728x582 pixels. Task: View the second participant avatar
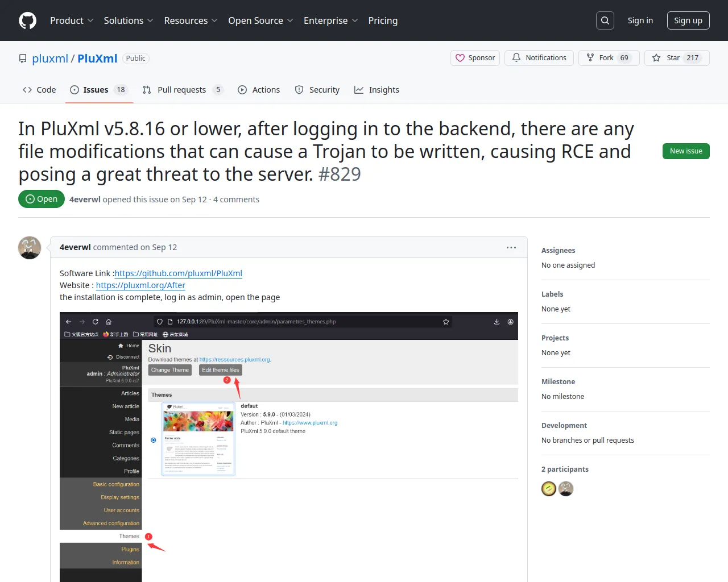point(566,489)
